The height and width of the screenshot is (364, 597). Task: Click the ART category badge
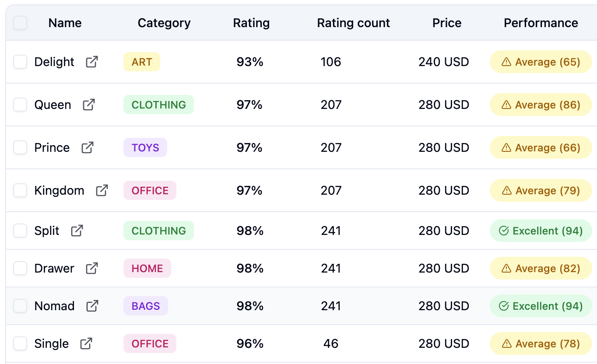coord(141,62)
